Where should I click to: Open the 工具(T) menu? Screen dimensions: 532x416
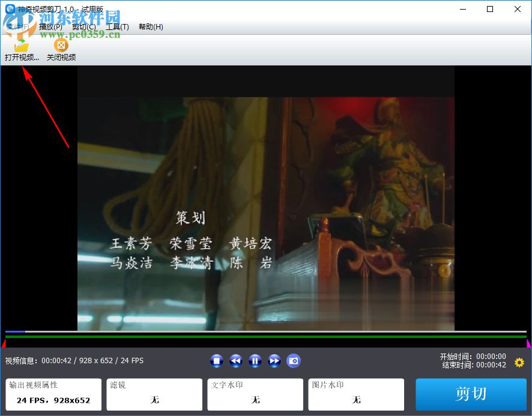(118, 27)
